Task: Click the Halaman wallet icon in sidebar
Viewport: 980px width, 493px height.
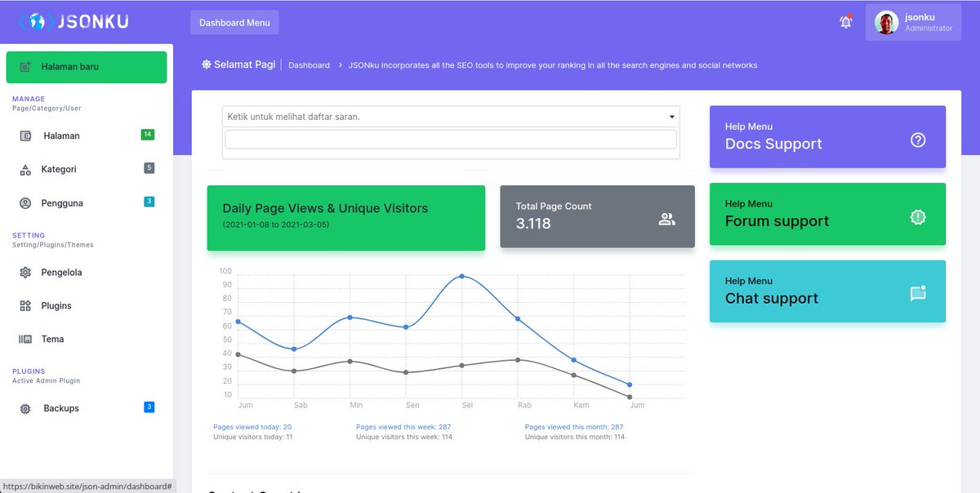Action: click(25, 136)
